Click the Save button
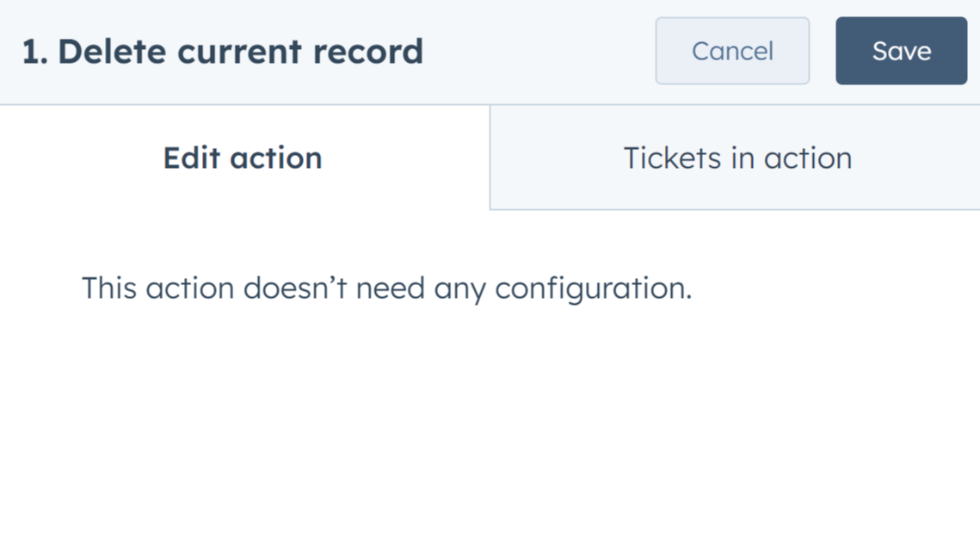 [901, 51]
